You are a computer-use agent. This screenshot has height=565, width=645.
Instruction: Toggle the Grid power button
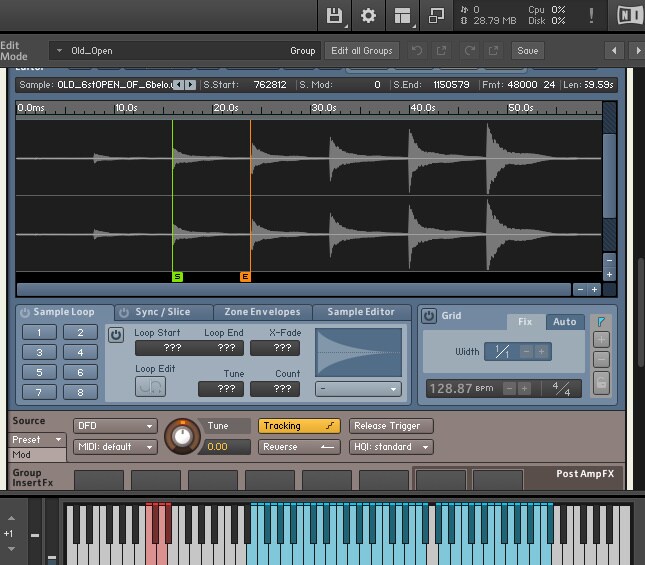429,316
